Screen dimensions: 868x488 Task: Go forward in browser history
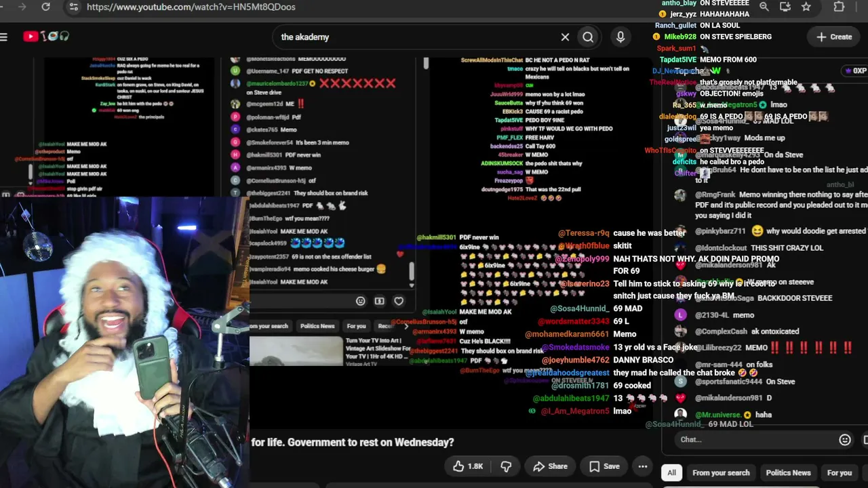[x=22, y=7]
